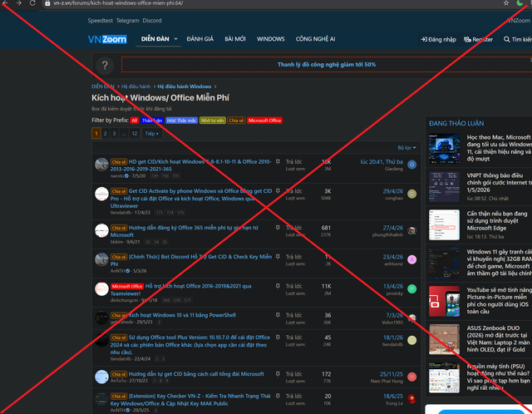
Task: Select the Chia sẻ prefix filter
Action: [x=236, y=121]
